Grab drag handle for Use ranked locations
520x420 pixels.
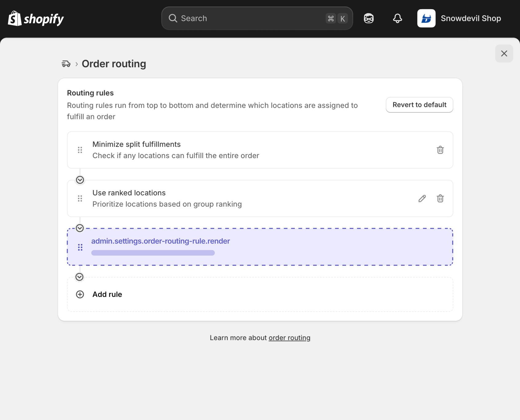(80, 198)
